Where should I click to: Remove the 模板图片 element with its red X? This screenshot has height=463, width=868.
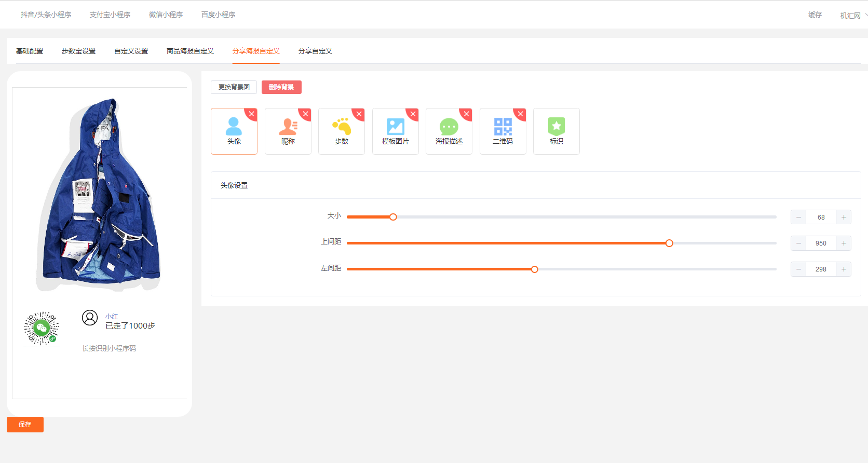(x=413, y=114)
